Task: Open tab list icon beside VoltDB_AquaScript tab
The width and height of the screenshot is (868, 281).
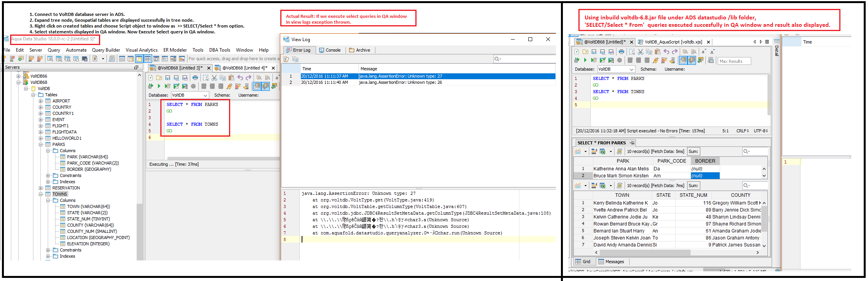Action: point(767,42)
